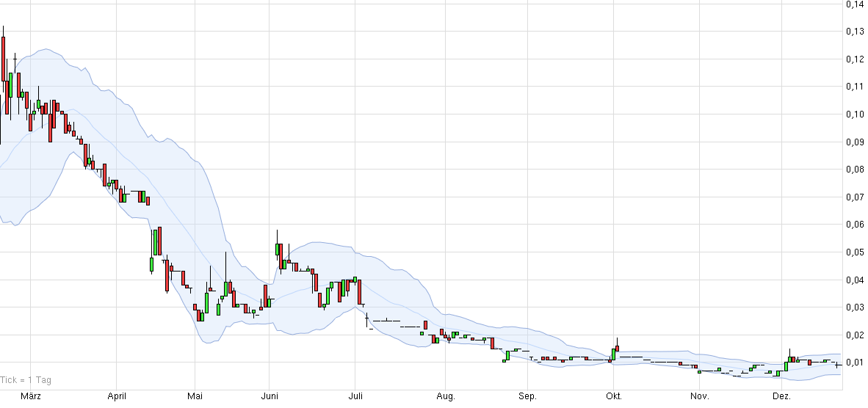Click the 0,07 price axis value
The image size is (868, 408).
856,197
